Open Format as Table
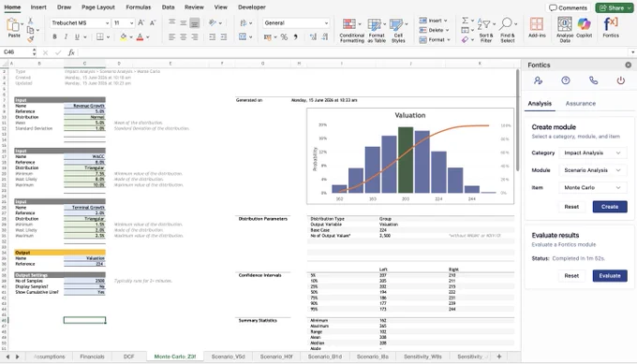 click(377, 31)
